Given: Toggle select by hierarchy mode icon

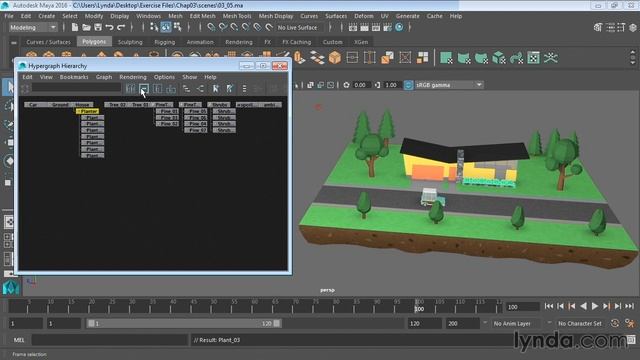Looking at the screenshot, I should tap(154, 27).
